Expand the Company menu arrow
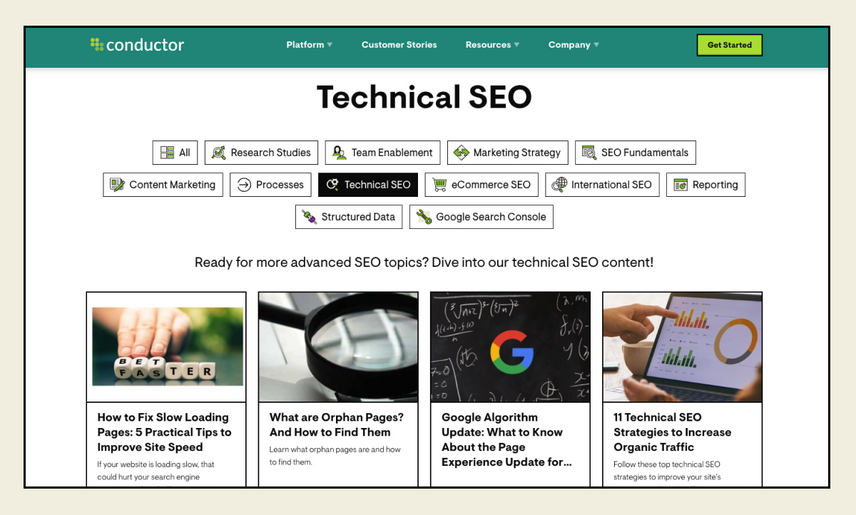The image size is (856, 515). (596, 45)
